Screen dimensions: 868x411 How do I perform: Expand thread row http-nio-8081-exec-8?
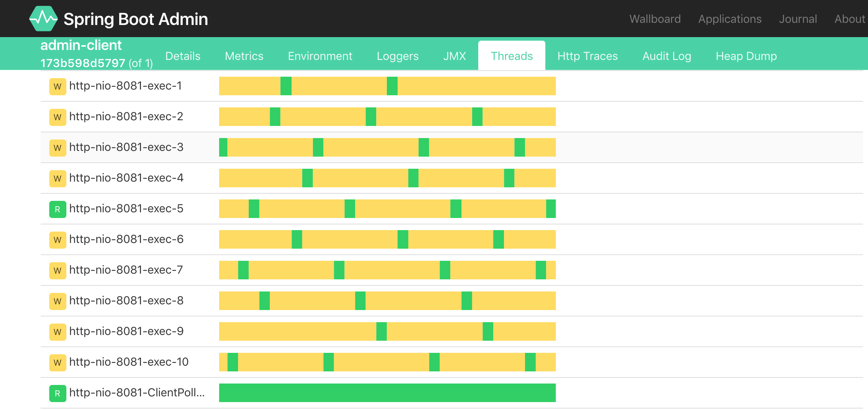click(x=452, y=301)
